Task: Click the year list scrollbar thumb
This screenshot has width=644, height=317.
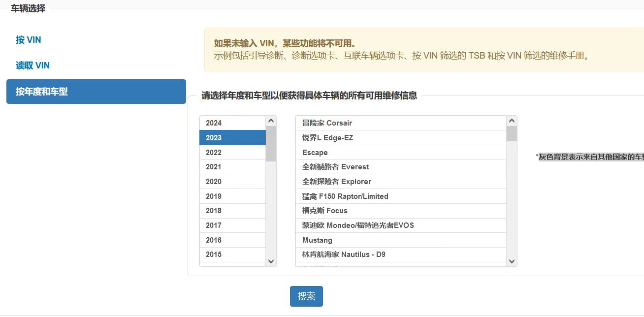Action: (271, 144)
